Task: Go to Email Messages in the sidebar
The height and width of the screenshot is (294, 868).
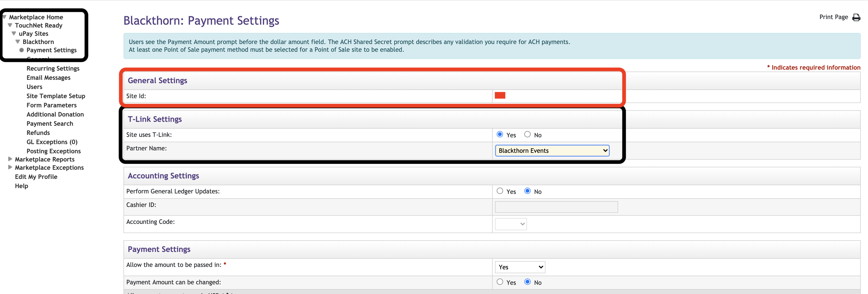Action: pyautogui.click(x=48, y=78)
